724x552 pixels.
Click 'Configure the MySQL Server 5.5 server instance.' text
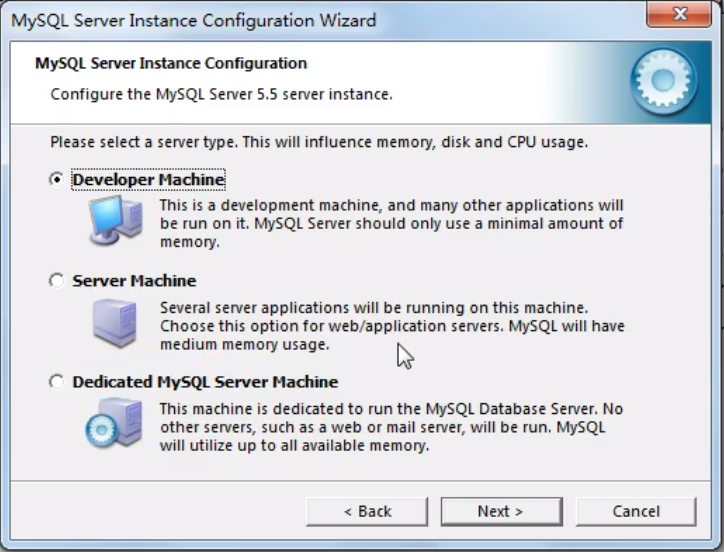click(221, 94)
